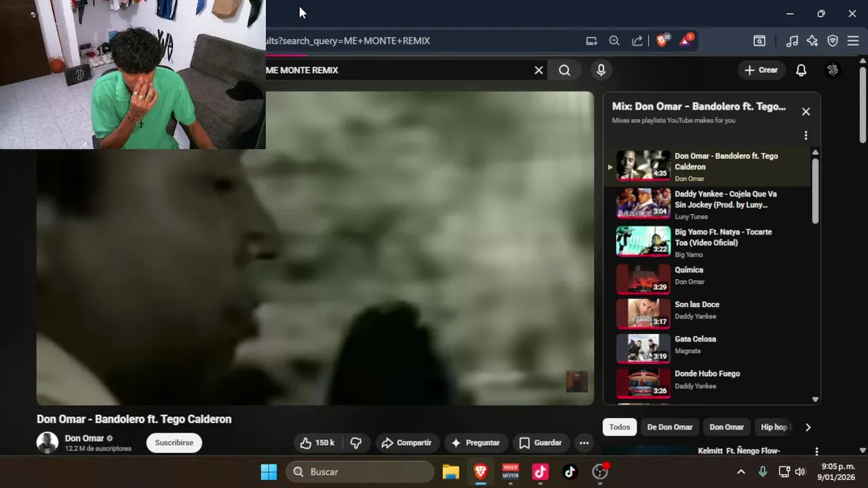Open volume control in system tray
868x488 pixels.
[800, 472]
